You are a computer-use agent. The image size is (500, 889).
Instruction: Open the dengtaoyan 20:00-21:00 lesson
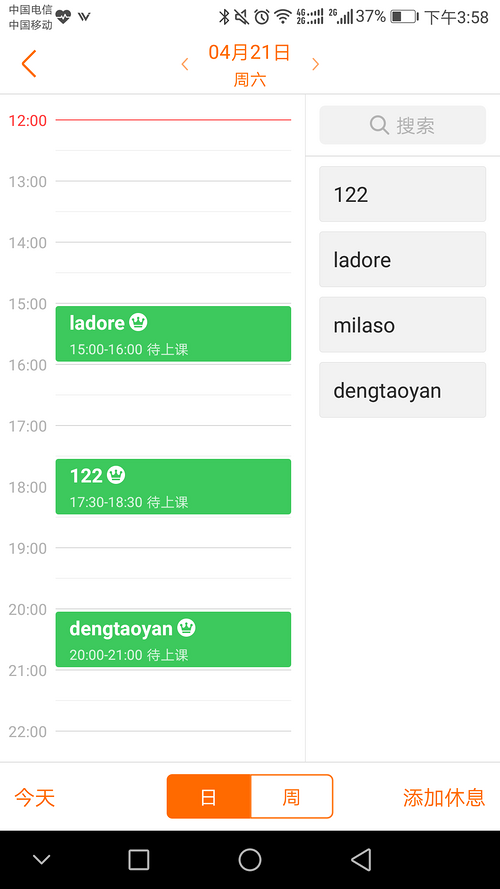(173, 640)
